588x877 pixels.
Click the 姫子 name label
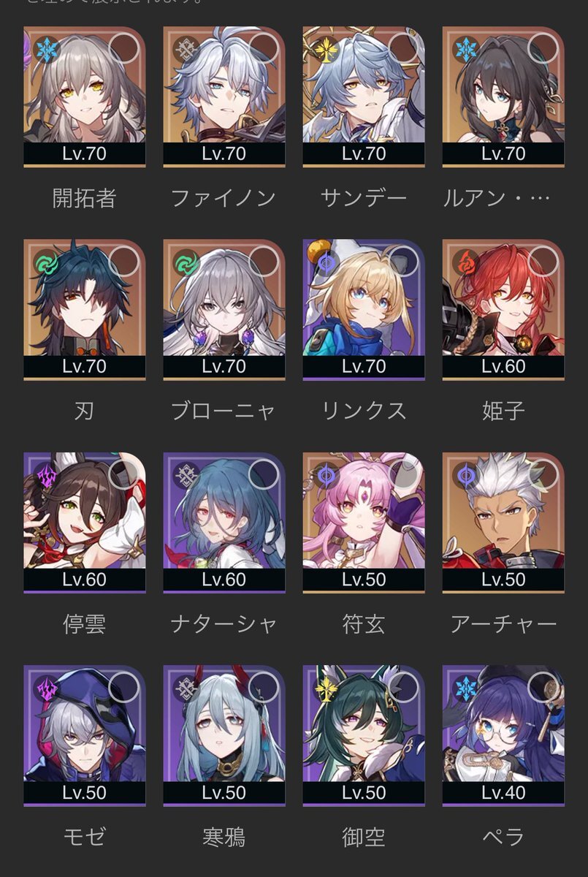(503, 411)
